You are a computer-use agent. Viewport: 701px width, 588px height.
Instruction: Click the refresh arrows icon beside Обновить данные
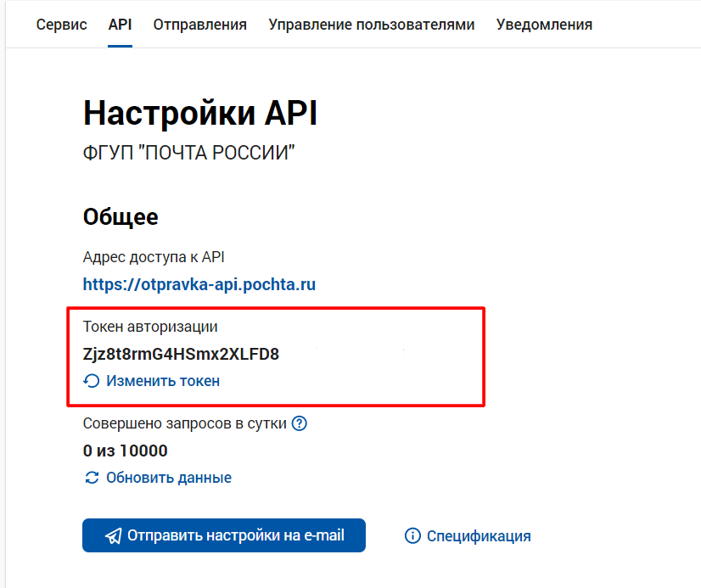pyautogui.click(x=92, y=478)
